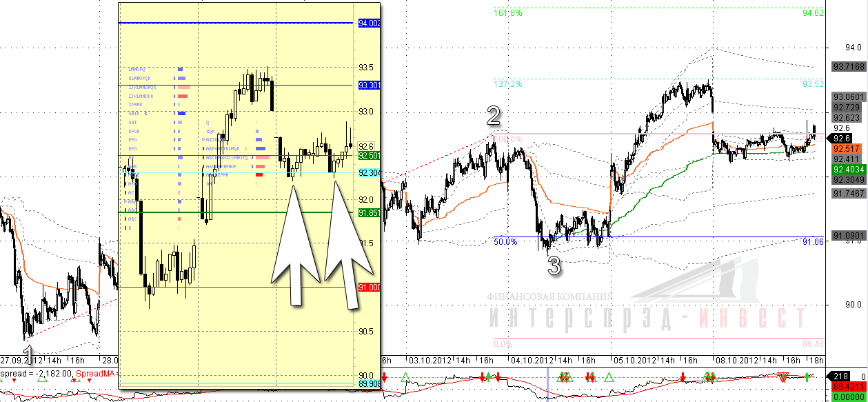Click the 93.301 level label in inset chart
This screenshot has height=402, width=868.
(370, 85)
